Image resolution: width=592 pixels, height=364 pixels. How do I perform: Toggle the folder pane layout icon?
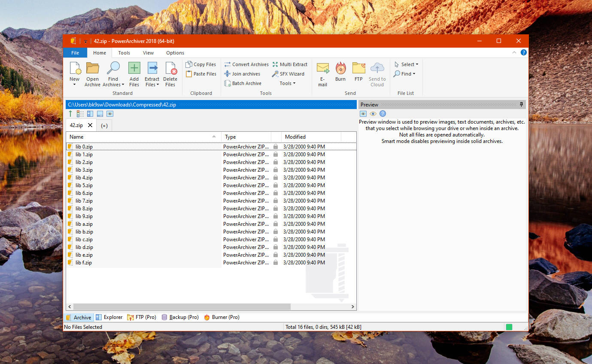[x=90, y=114]
